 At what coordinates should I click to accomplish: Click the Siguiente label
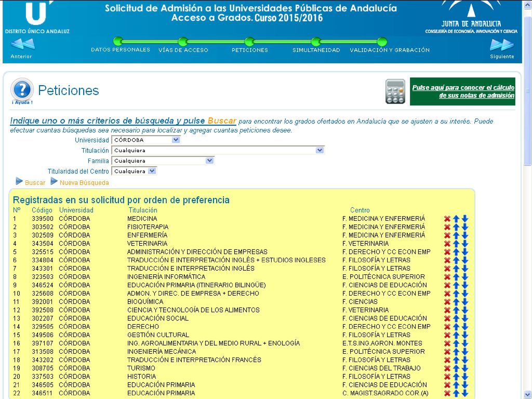(x=502, y=57)
